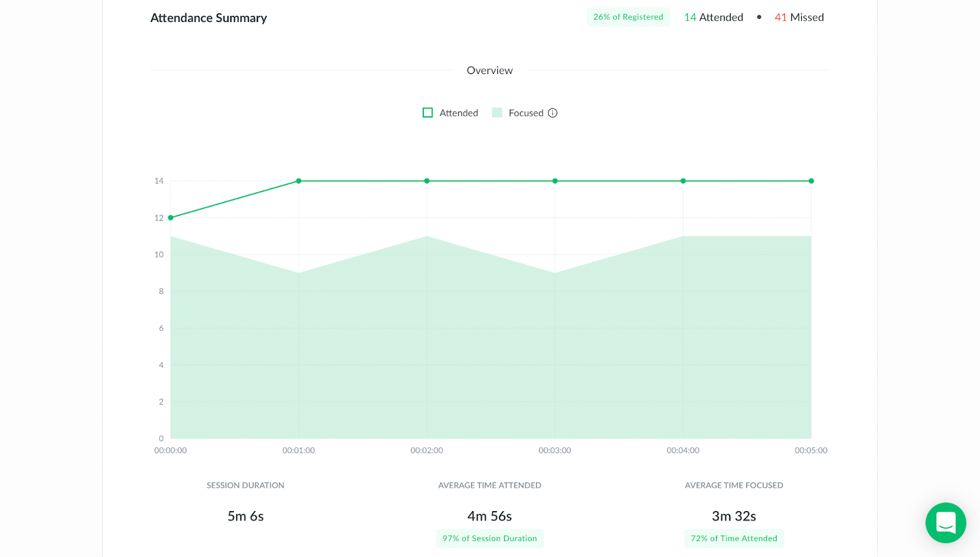The height and width of the screenshot is (557, 980).
Task: Click the Focused info icon
Action: [552, 113]
